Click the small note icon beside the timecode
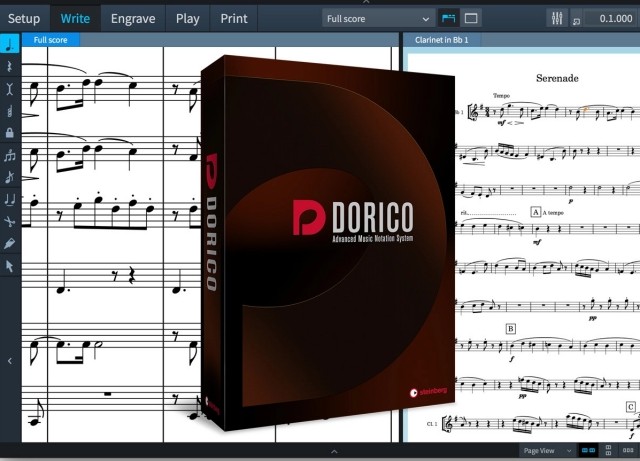 point(576,20)
